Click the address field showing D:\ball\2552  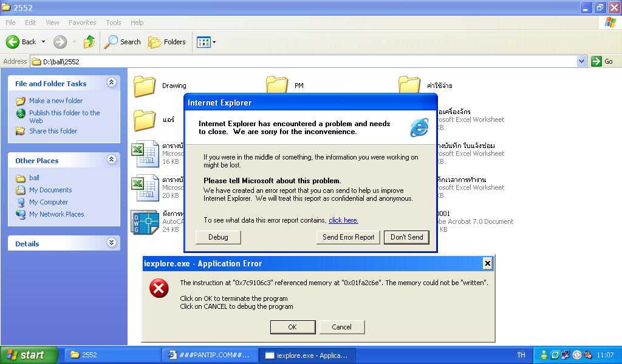(x=304, y=61)
